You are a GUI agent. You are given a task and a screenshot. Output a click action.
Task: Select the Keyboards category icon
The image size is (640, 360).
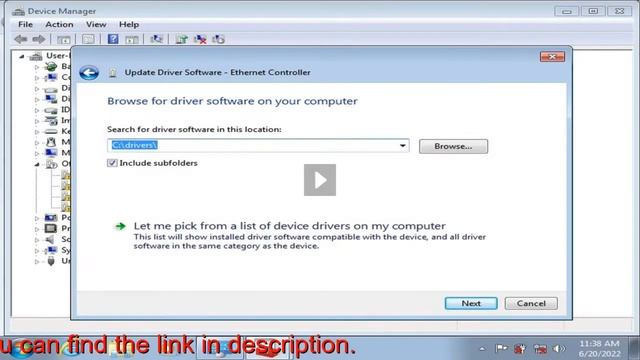[x=51, y=131]
